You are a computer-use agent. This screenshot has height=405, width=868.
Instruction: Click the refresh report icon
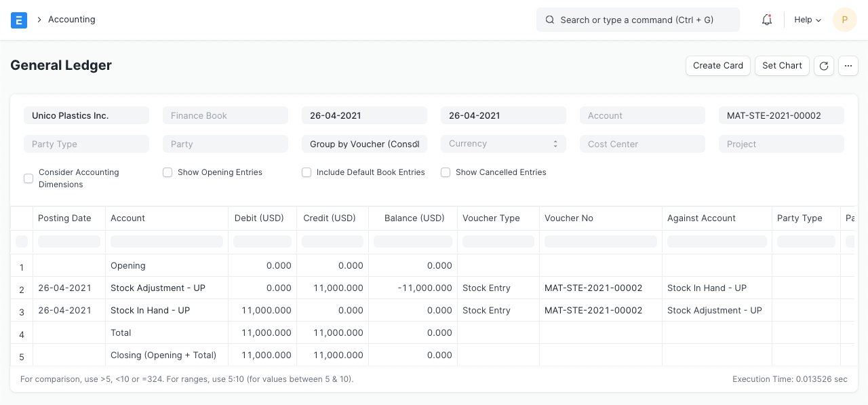824,66
